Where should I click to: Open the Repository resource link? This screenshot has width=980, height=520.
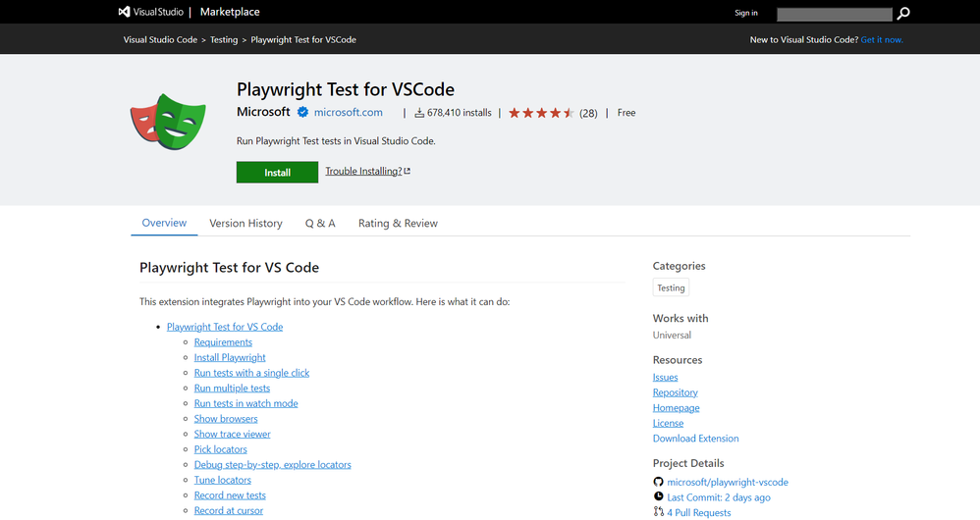[675, 392]
